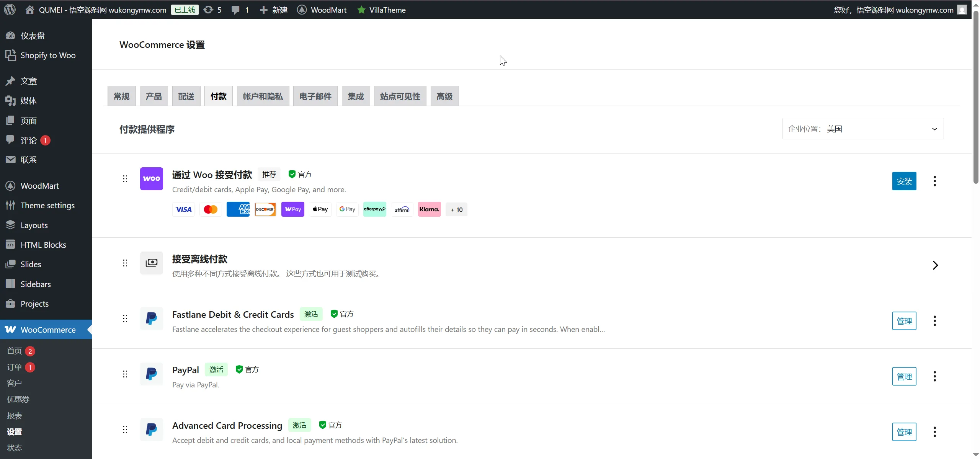The image size is (980, 459).
Task: Click the updates refresh icon showing 5
Action: click(x=209, y=10)
